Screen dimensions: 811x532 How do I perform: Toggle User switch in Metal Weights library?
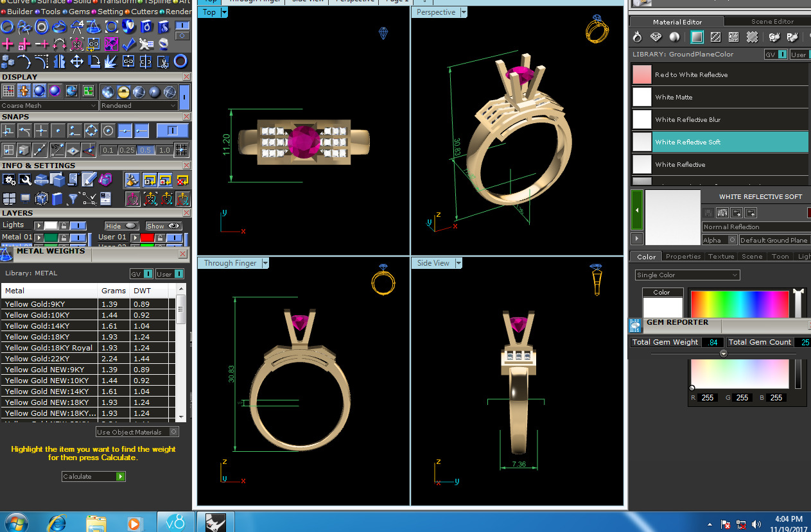pos(178,274)
